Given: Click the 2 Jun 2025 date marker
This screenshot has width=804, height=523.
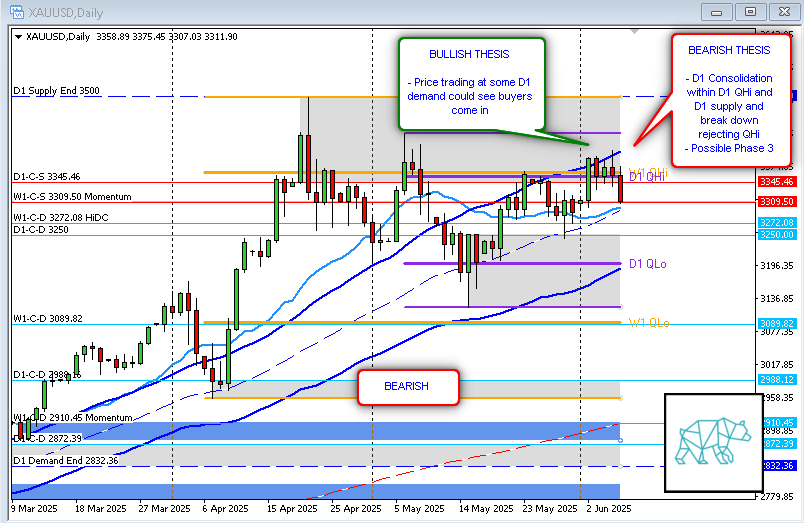Looking at the screenshot, I should [x=607, y=508].
